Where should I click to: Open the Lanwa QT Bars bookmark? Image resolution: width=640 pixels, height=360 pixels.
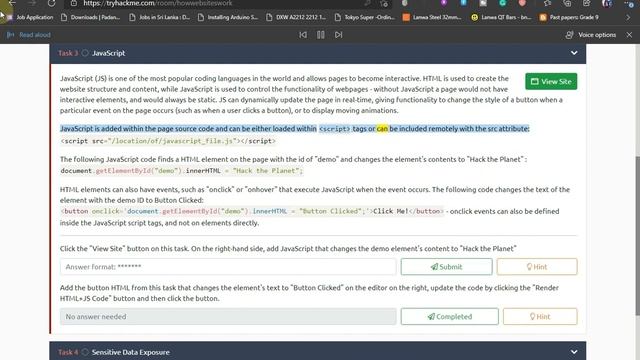click(501, 17)
